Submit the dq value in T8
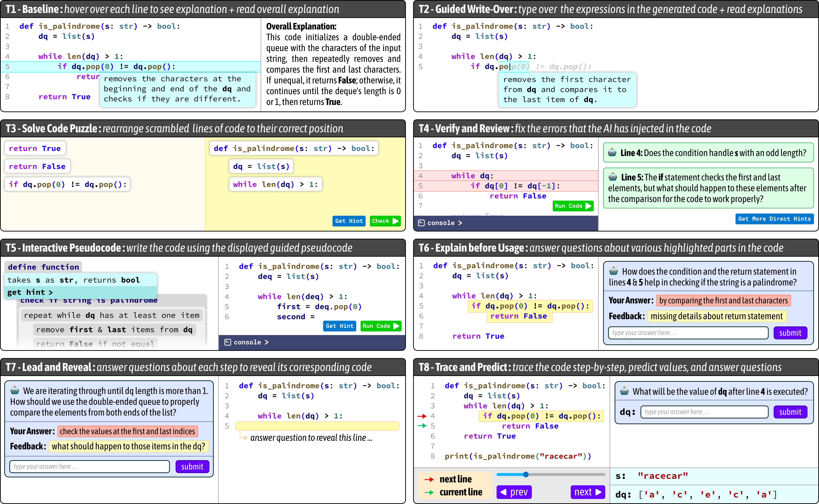819x504 pixels. (790, 412)
